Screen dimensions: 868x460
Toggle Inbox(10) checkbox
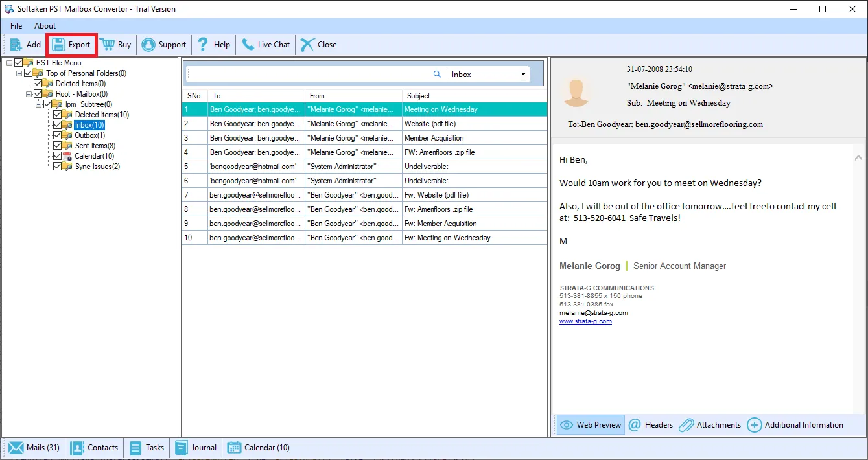(57, 125)
